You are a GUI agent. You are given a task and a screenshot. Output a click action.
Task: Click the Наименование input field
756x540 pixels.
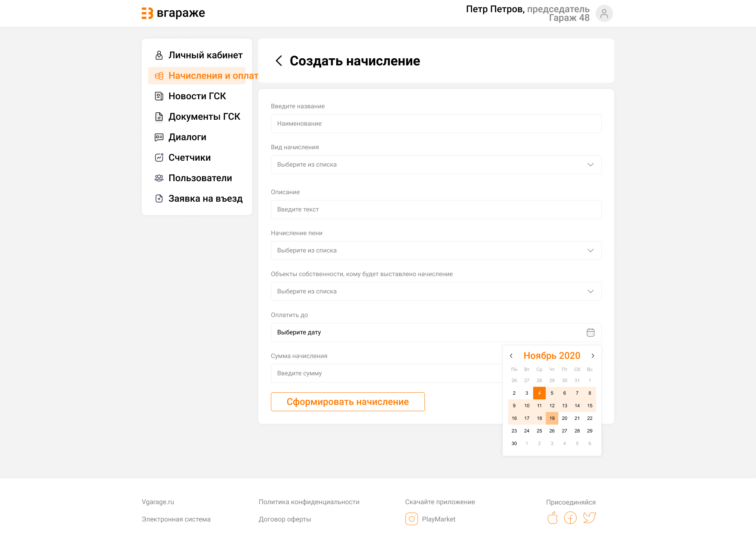(x=436, y=124)
